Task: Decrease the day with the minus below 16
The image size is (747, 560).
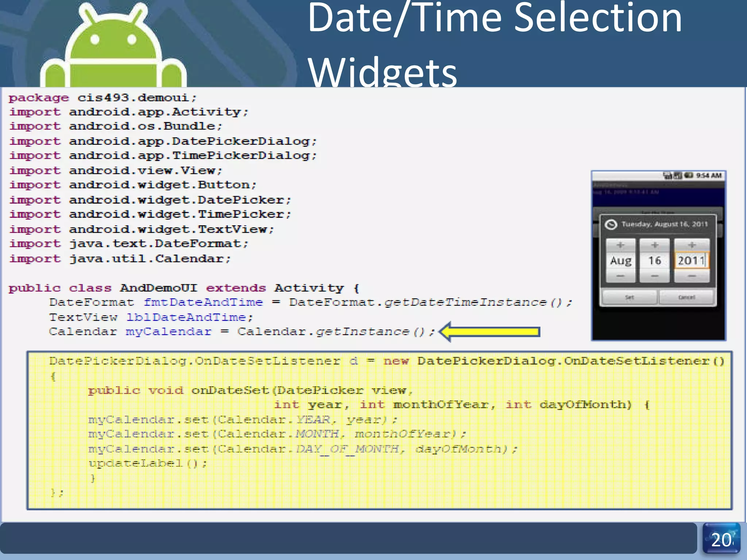Action: click(x=655, y=276)
